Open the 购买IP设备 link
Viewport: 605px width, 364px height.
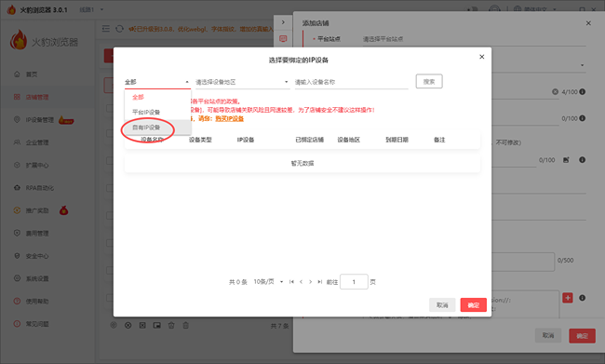229,118
